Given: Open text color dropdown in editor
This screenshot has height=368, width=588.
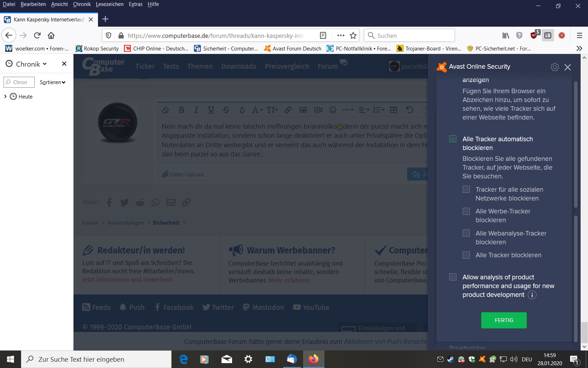Looking at the screenshot, I should (x=257, y=110).
